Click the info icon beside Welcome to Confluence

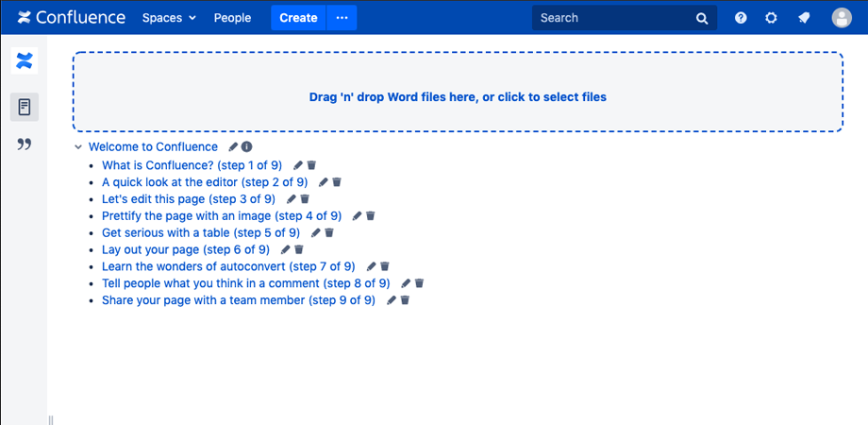pyautogui.click(x=247, y=146)
